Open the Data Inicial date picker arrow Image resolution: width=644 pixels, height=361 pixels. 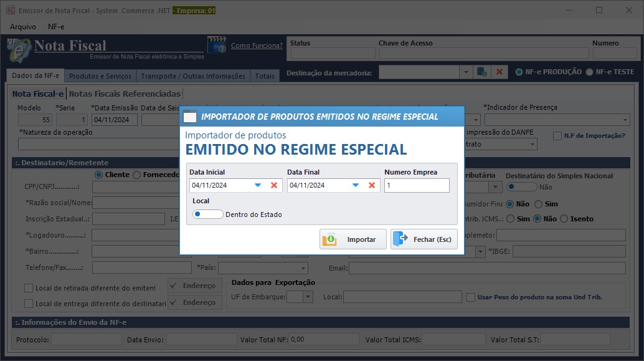tap(258, 185)
